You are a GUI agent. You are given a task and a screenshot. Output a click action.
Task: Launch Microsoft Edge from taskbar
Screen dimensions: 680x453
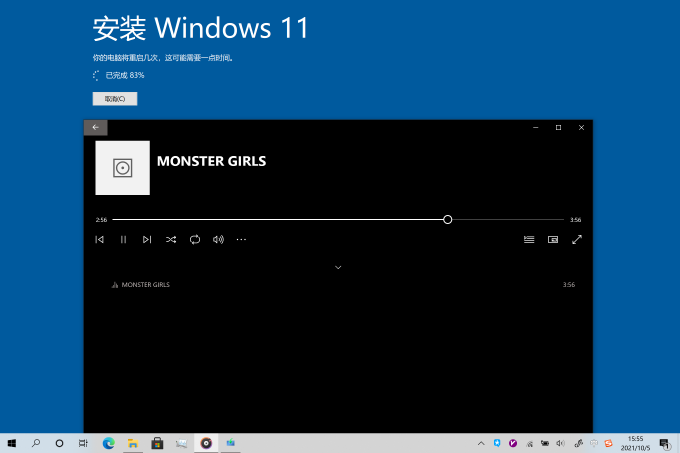click(x=108, y=443)
